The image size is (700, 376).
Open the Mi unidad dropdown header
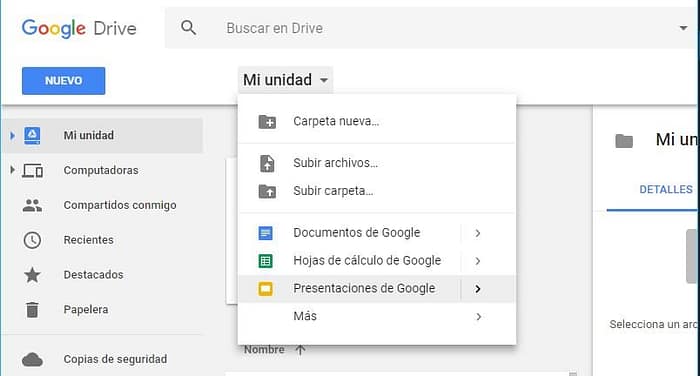click(x=285, y=80)
